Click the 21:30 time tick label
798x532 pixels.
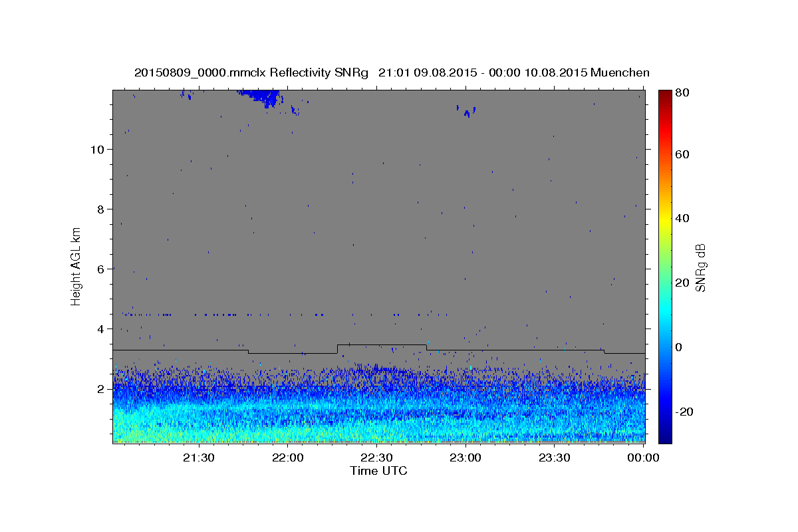(198, 458)
